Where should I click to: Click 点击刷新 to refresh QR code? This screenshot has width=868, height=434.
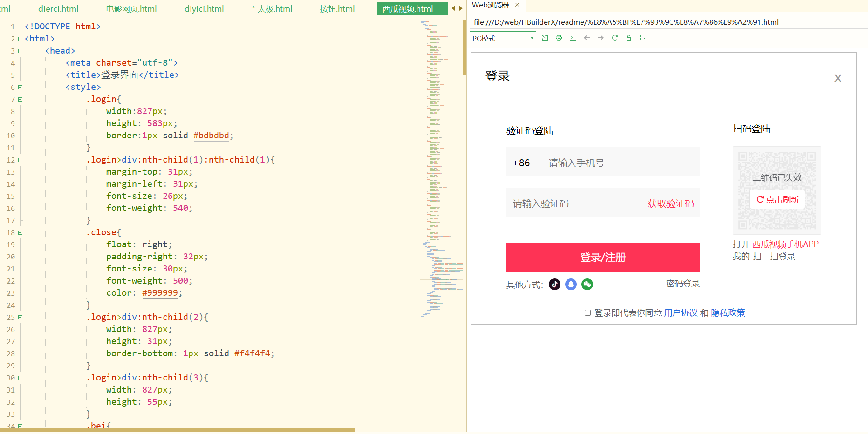777,199
